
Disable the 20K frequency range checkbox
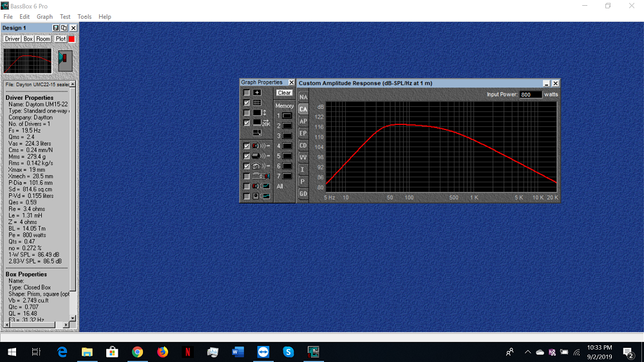(x=247, y=122)
